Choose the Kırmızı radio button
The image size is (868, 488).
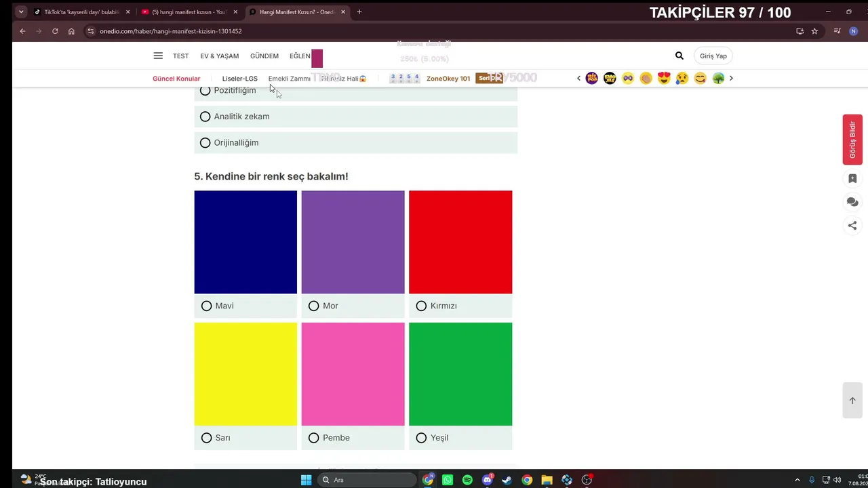click(421, 306)
